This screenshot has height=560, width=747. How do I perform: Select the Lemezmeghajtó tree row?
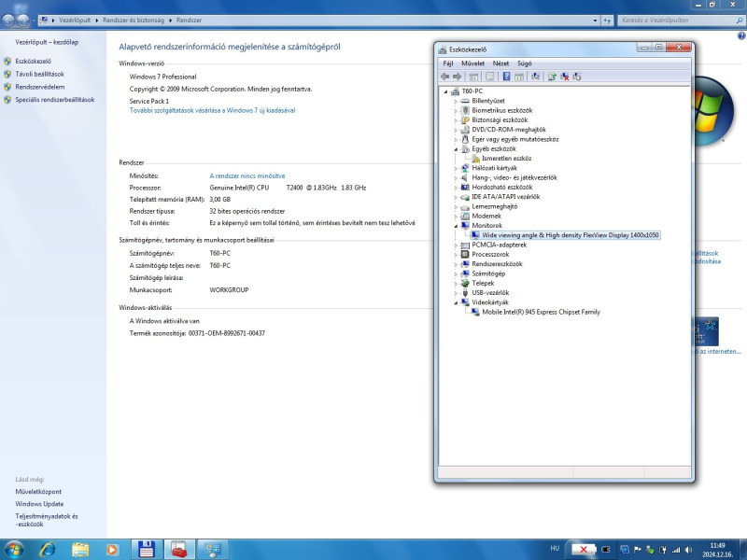click(495, 206)
